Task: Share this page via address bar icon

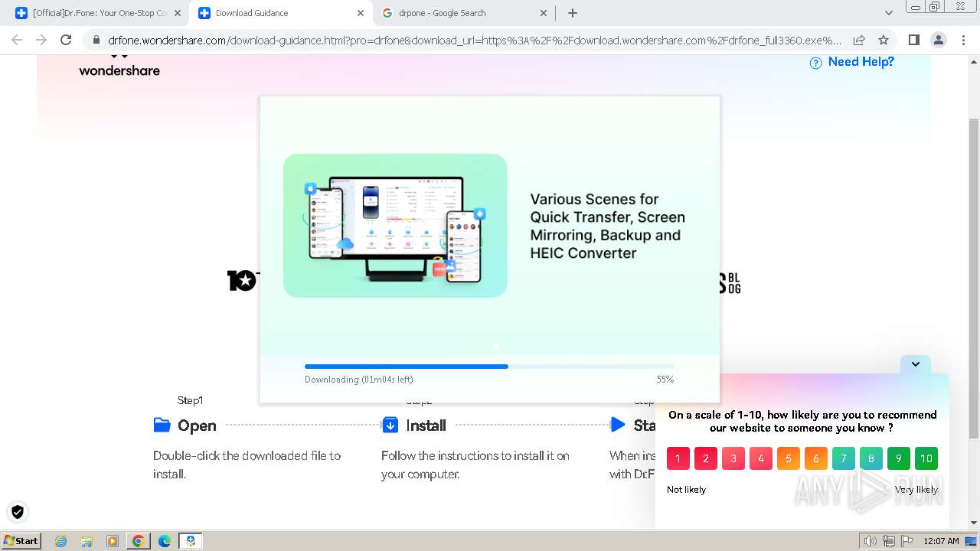Action: [x=859, y=40]
